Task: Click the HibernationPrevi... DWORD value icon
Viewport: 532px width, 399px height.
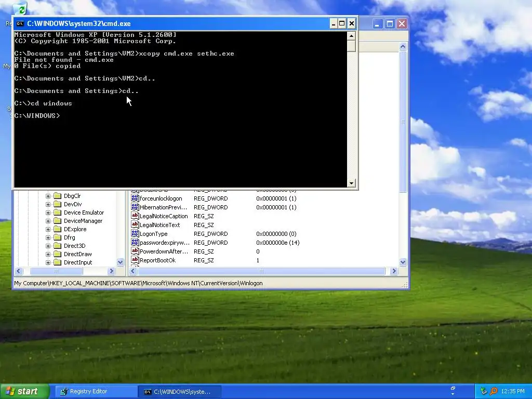Action: pos(135,207)
